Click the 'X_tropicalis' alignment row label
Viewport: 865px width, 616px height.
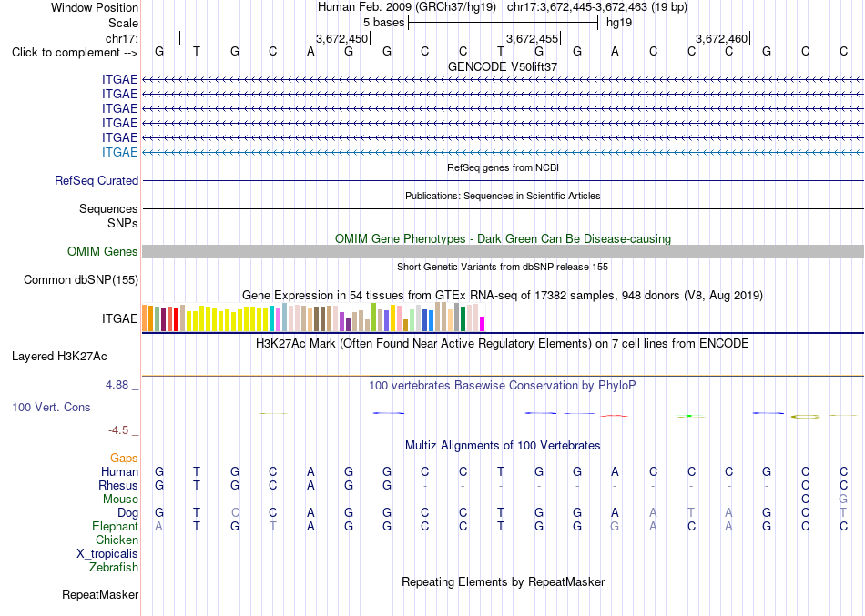point(107,554)
